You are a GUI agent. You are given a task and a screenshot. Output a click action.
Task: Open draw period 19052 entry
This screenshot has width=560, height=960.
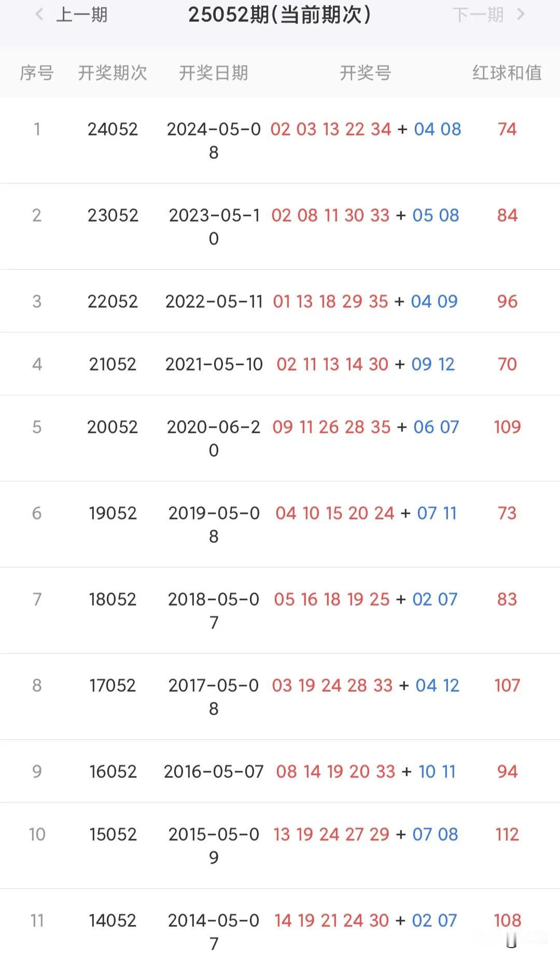click(113, 513)
